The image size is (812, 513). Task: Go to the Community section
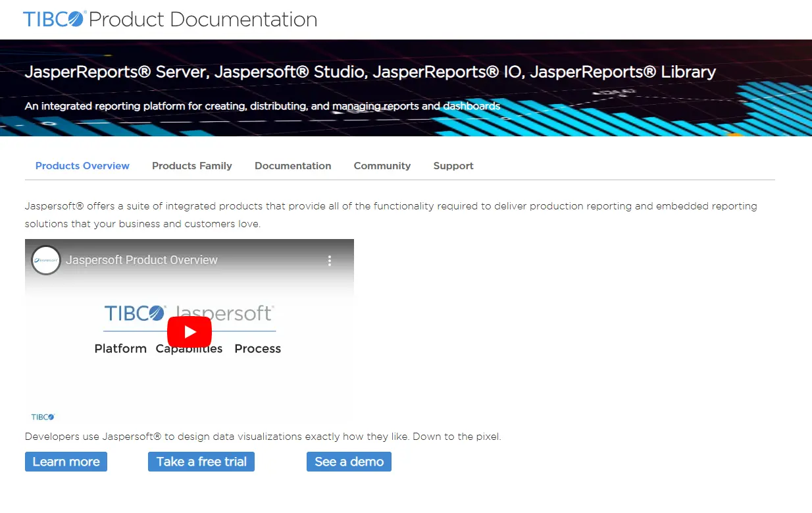click(x=382, y=166)
